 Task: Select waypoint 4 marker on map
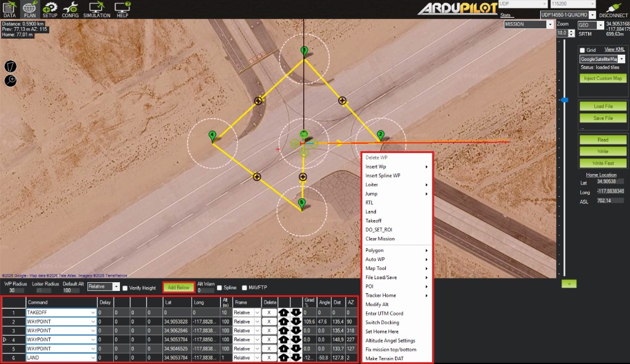pyautogui.click(x=212, y=136)
